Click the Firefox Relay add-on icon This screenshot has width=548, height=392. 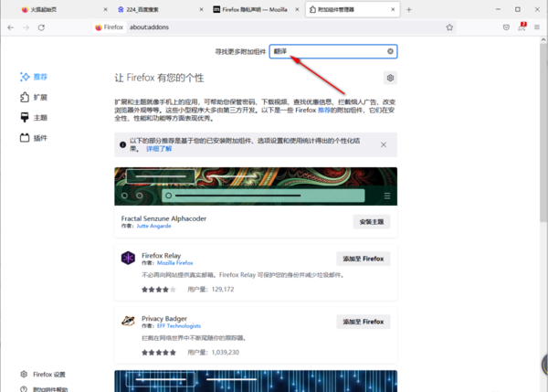(128, 258)
